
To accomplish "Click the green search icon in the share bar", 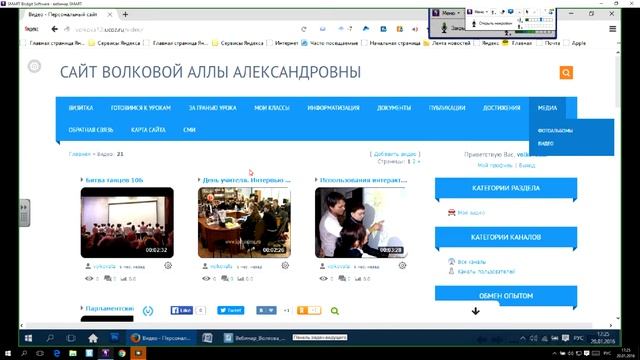I will tap(335, 311).
